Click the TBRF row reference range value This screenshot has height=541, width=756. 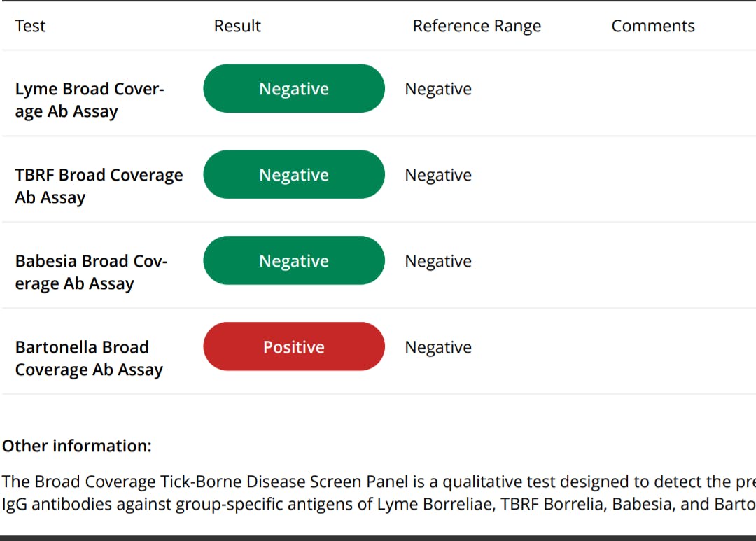[x=438, y=175]
